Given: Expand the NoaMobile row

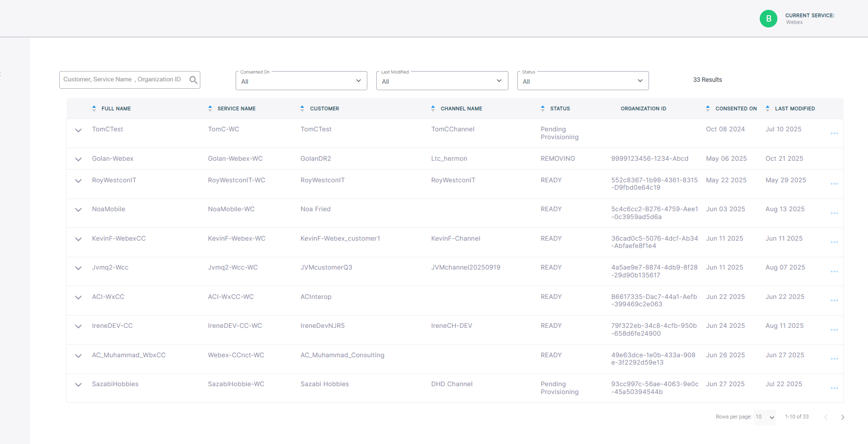Looking at the screenshot, I should pyautogui.click(x=78, y=210).
